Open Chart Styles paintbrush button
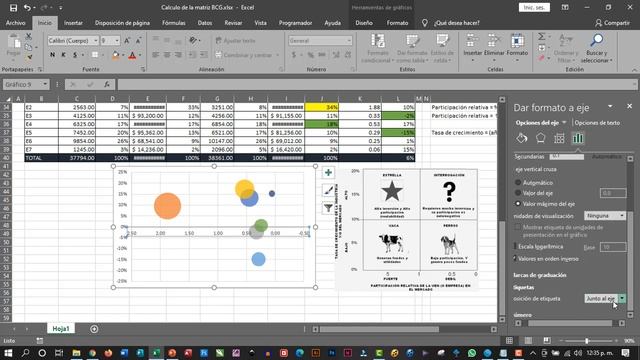 click(x=328, y=190)
